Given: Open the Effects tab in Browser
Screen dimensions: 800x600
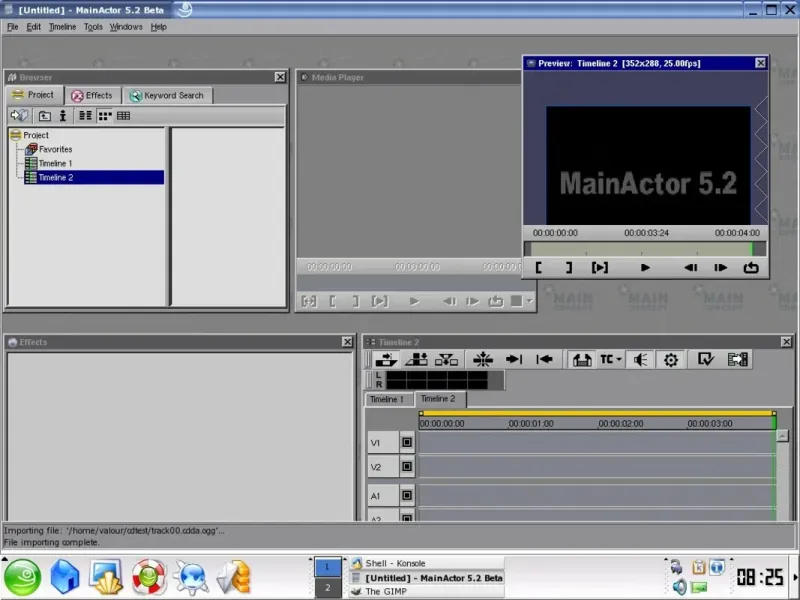Looking at the screenshot, I should [x=92, y=95].
